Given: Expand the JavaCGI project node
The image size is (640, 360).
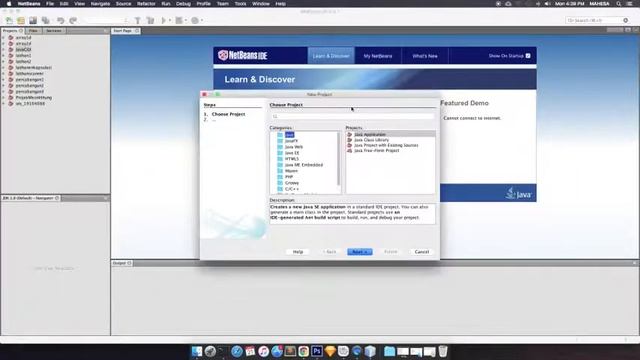Looking at the screenshot, I should tap(4, 49).
